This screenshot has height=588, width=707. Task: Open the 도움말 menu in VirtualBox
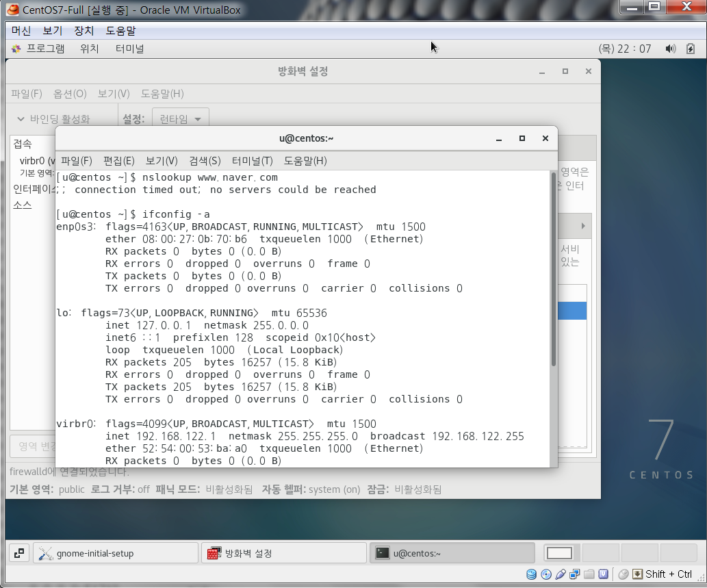(120, 31)
